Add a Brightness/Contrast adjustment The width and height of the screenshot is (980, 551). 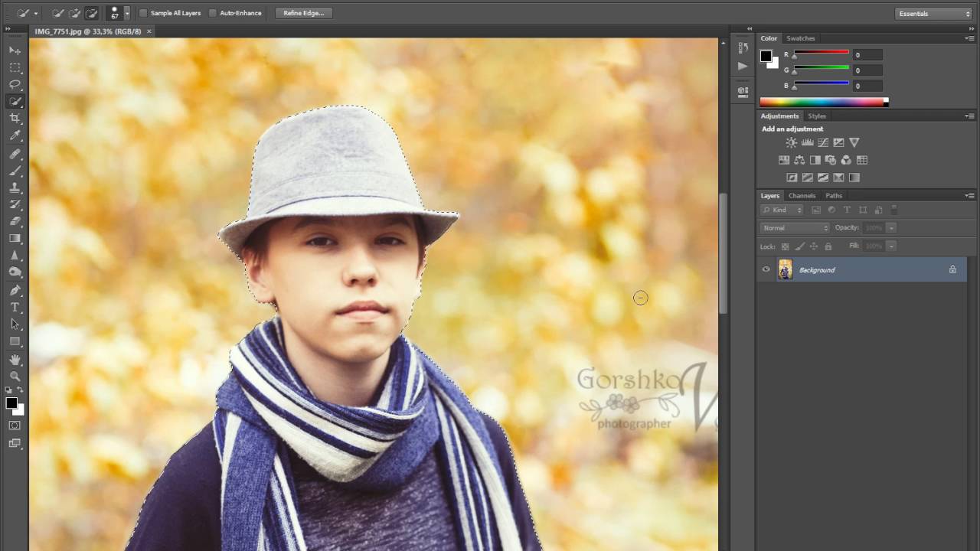coord(791,142)
